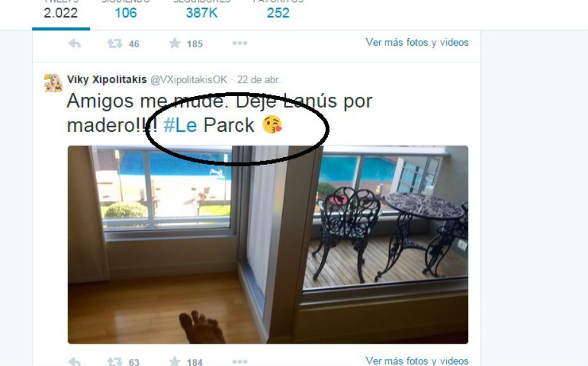Open the tweet date '22 de abr.'
This screenshot has width=588, height=366.
click(x=259, y=80)
